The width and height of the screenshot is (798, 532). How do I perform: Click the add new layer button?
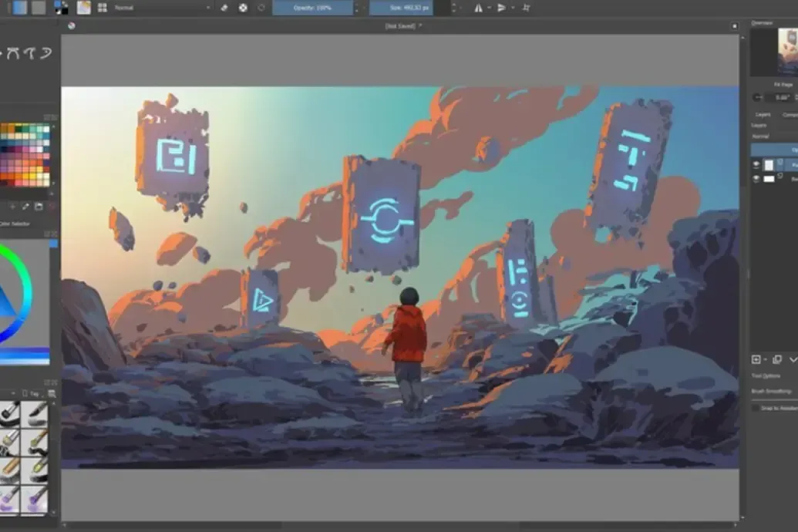coord(756,359)
